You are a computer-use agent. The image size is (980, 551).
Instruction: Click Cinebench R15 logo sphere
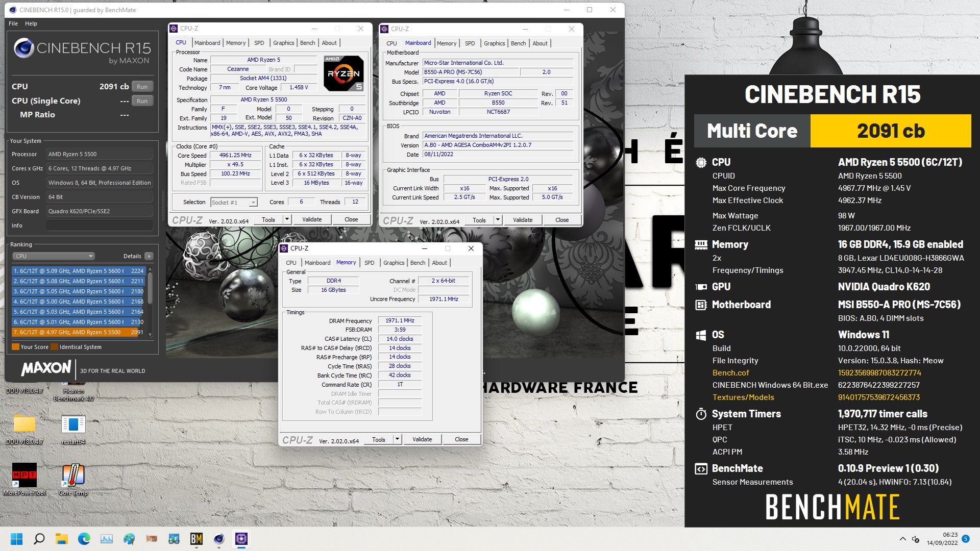tap(24, 48)
